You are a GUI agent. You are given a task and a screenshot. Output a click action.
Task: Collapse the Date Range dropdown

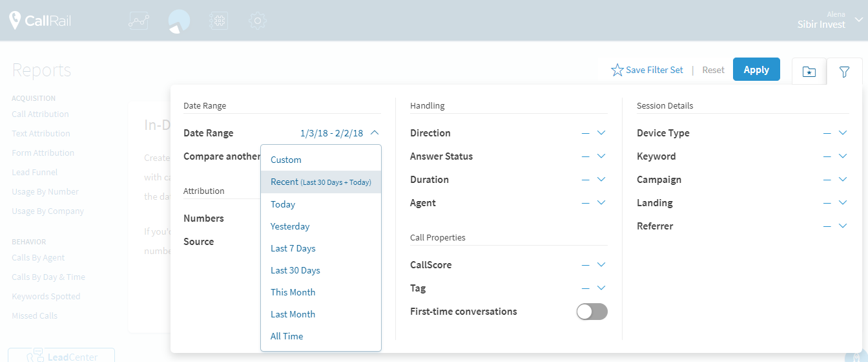[375, 133]
